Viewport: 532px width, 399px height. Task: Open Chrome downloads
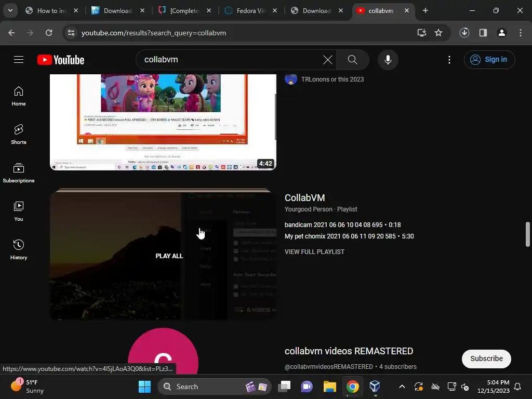tap(464, 33)
